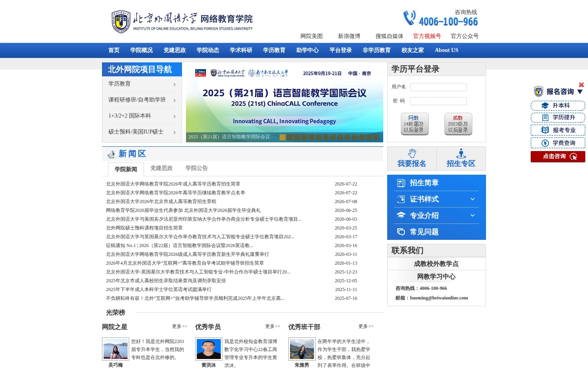Click 更多>> next to 网院之星
This screenshot has height=369, width=588.
(x=180, y=327)
